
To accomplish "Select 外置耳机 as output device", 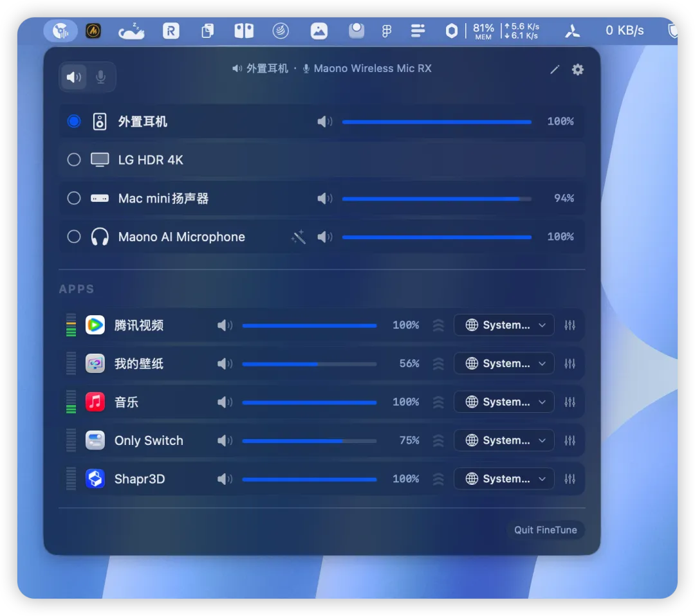I will [x=74, y=122].
